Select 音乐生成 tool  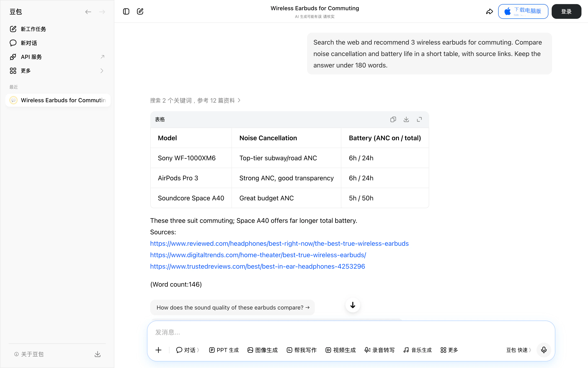tap(418, 350)
